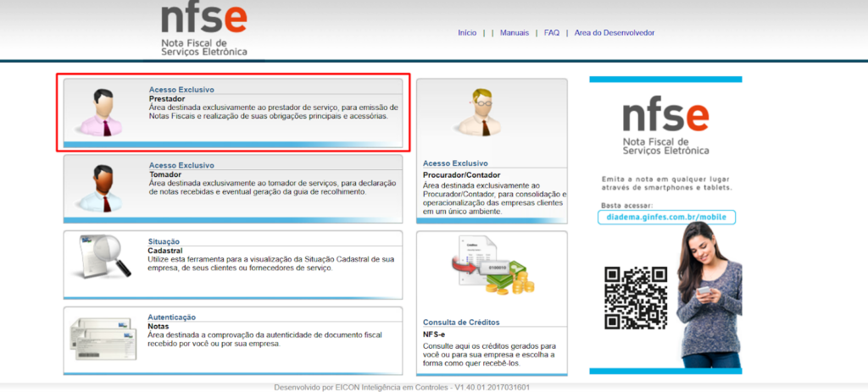The width and height of the screenshot is (868, 392).
Task: Go to Area do Desenvolvedor
Action: 614,33
